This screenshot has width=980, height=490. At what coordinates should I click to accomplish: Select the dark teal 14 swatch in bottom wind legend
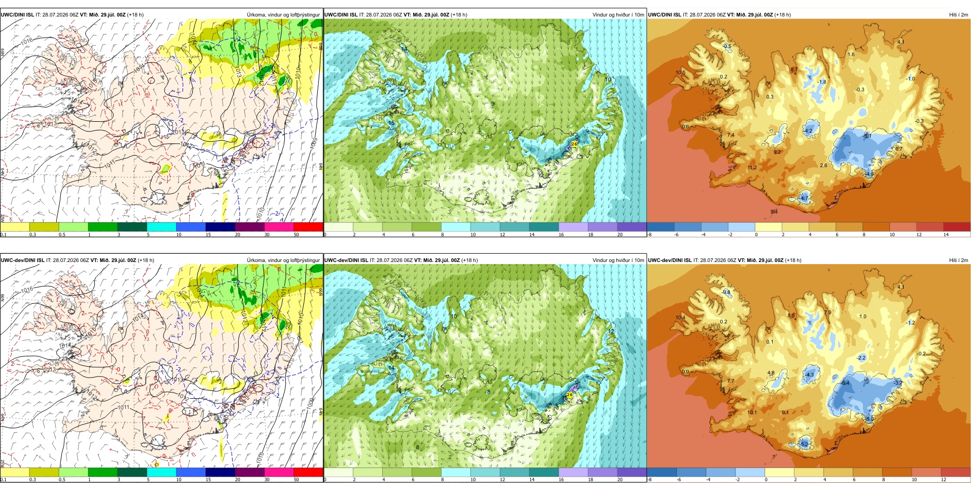coord(544,472)
